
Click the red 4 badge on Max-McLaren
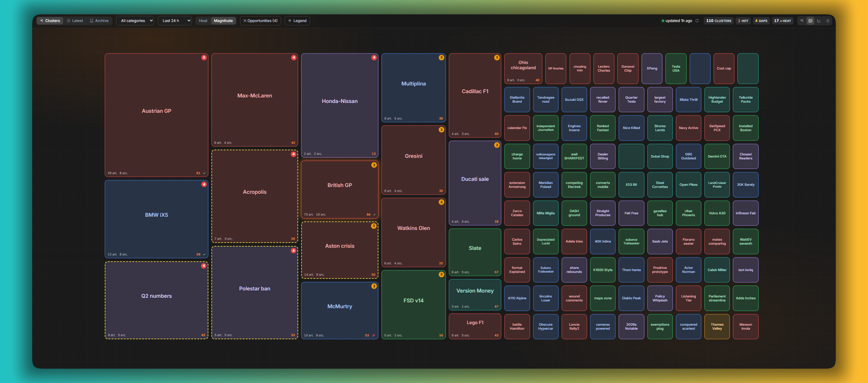tap(294, 57)
